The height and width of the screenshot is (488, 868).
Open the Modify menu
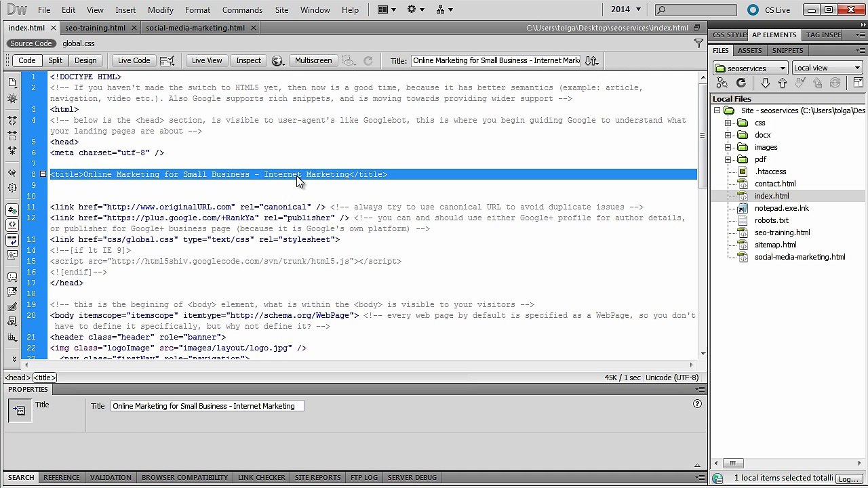pyautogui.click(x=161, y=10)
